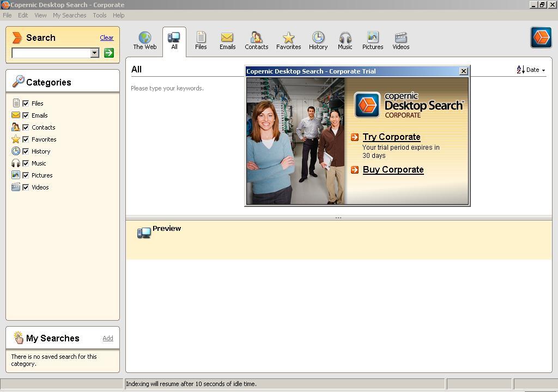
Task: Uncheck the Emails category
Action: (26, 115)
